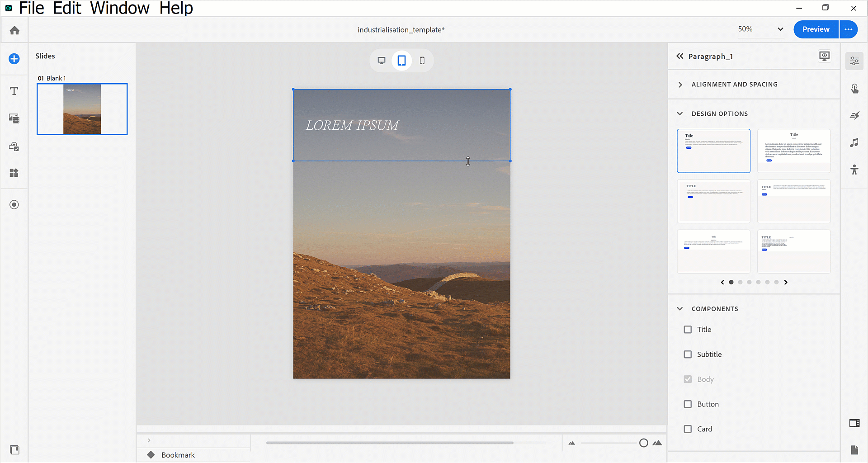Open the Visual Properties sliders icon
The height and width of the screenshot is (463, 868).
click(854, 61)
